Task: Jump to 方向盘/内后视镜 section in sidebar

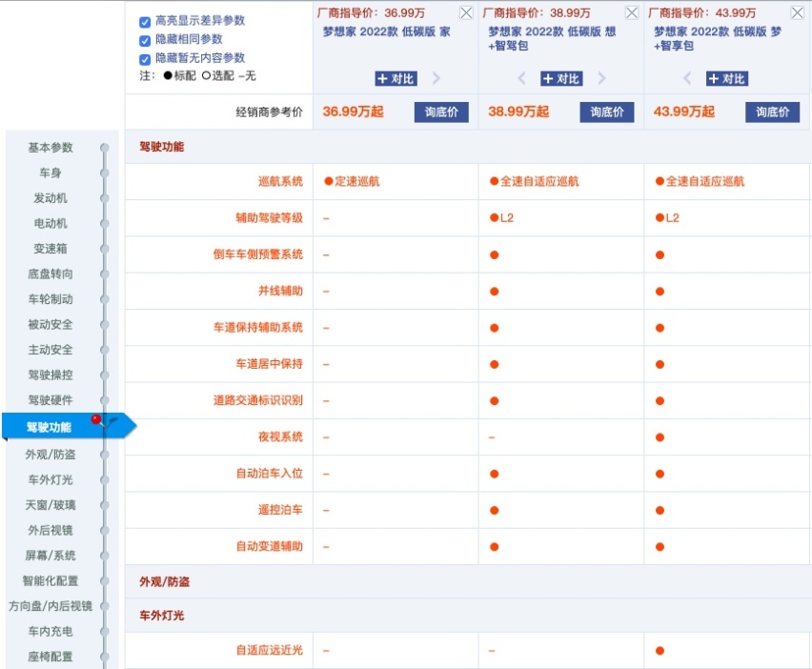Action: tap(51, 606)
